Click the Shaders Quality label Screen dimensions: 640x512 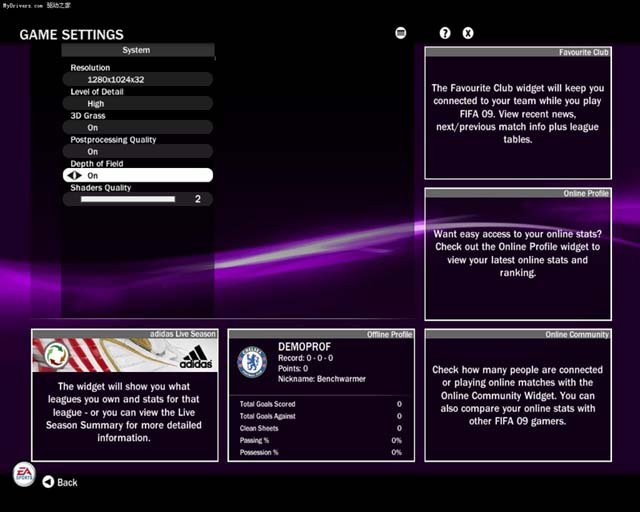coord(101,188)
